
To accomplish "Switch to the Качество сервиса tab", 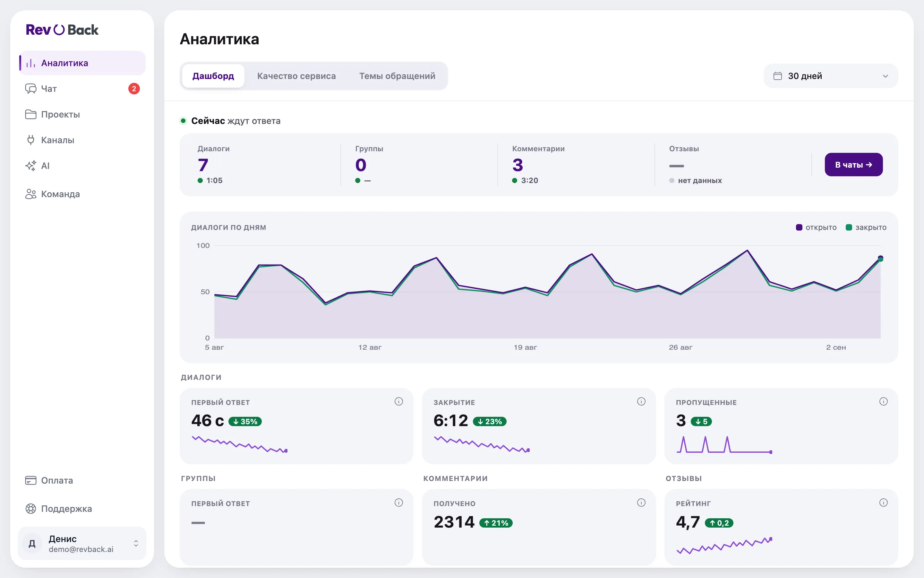I will (x=296, y=76).
